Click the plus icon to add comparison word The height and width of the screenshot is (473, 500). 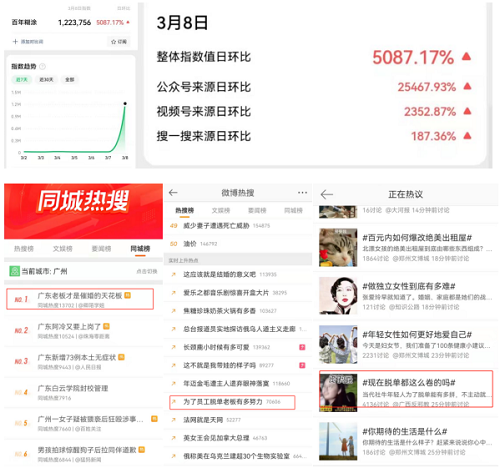click(15, 42)
